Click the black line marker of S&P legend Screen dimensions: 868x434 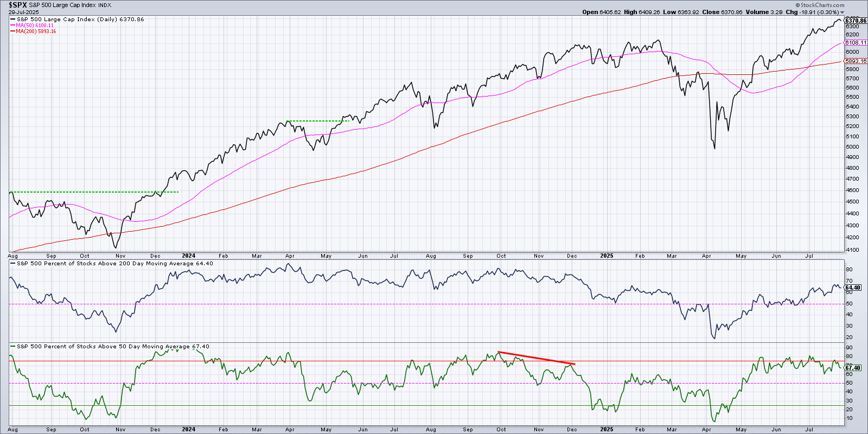click(x=12, y=20)
